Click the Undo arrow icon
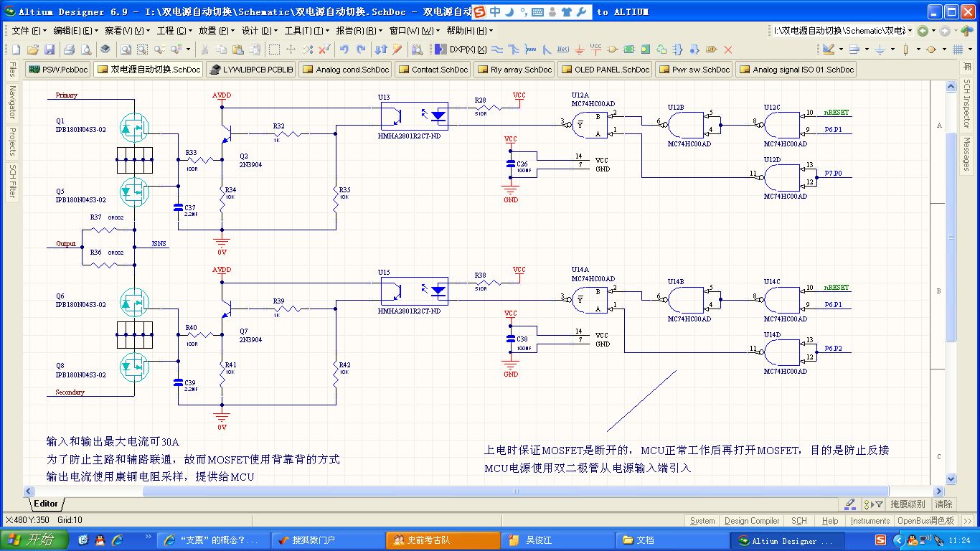This screenshot has height=551, width=980. click(344, 50)
